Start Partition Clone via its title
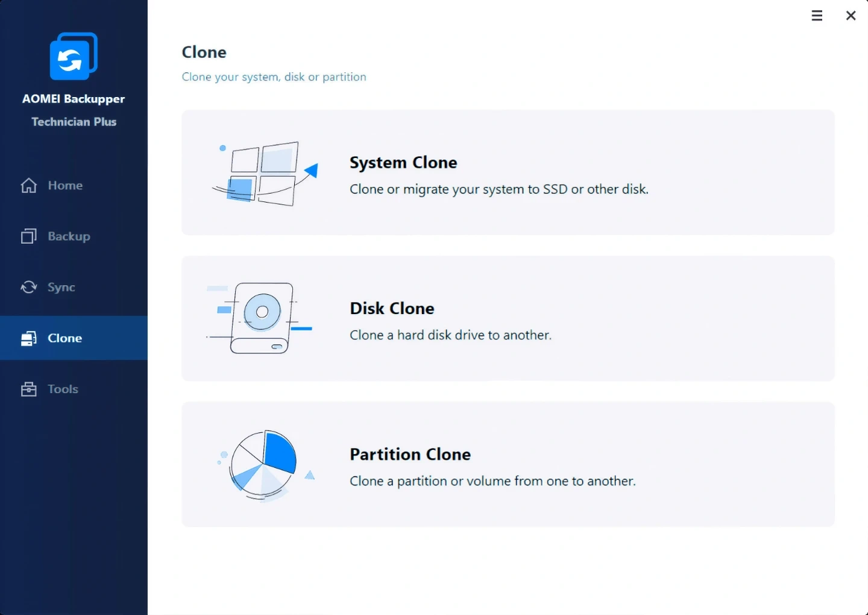 [410, 455]
